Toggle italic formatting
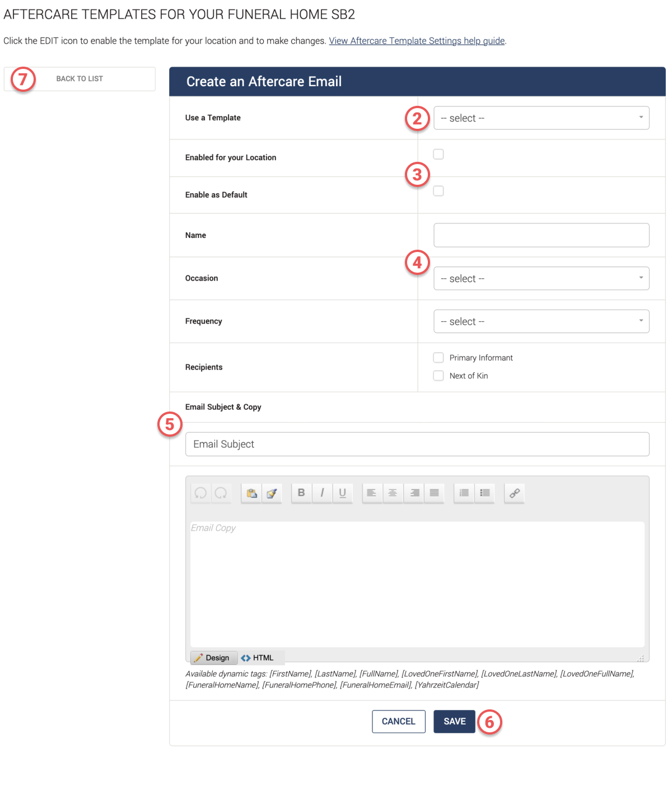This screenshot has width=672, height=804. 322,493
